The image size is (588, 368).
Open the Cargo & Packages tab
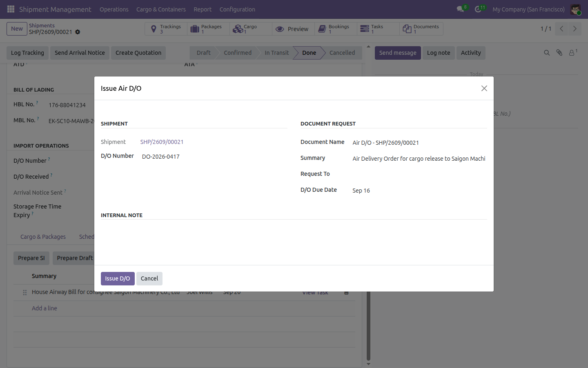coord(43,237)
